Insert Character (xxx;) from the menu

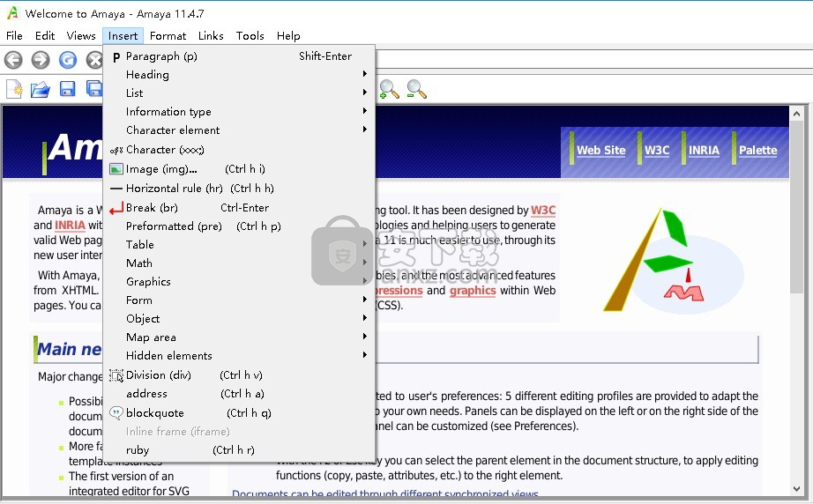(x=239, y=150)
